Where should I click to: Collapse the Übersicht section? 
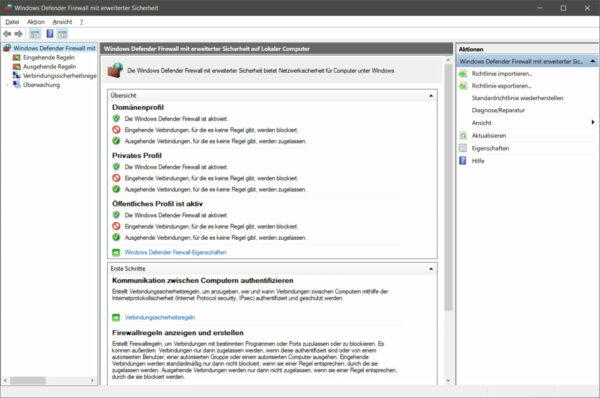point(431,96)
